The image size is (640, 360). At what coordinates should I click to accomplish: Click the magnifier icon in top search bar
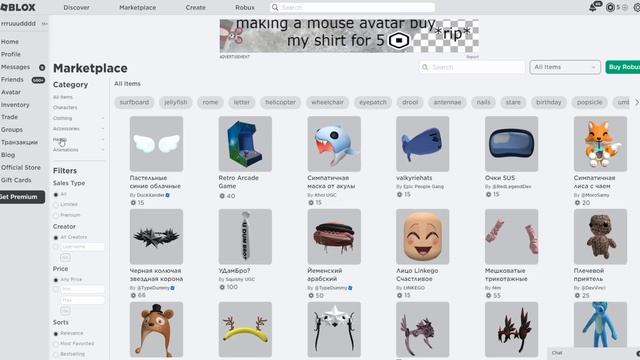click(x=275, y=7)
